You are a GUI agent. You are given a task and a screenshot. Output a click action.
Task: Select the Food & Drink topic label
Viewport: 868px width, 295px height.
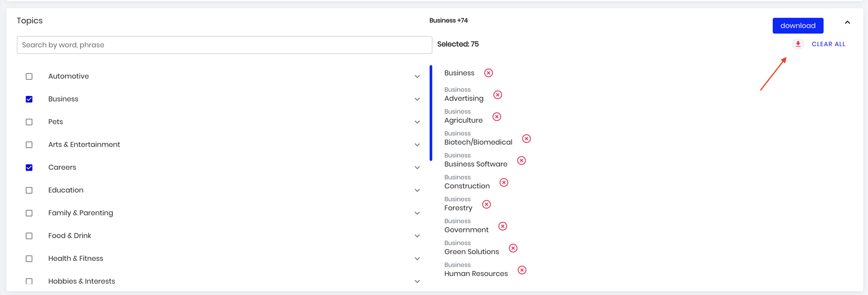tap(70, 236)
